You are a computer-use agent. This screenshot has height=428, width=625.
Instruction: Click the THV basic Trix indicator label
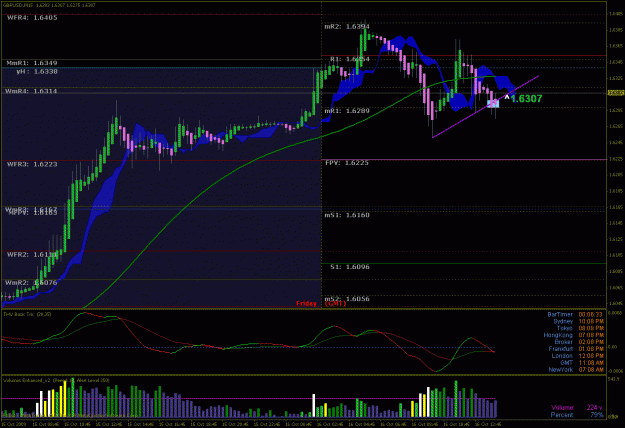(x=27, y=314)
